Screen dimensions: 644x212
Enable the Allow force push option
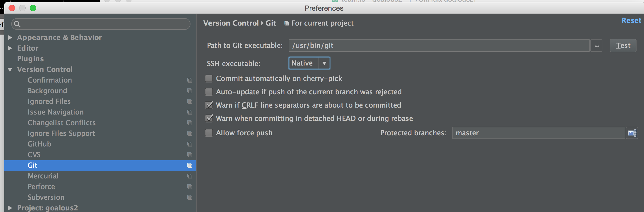209,133
